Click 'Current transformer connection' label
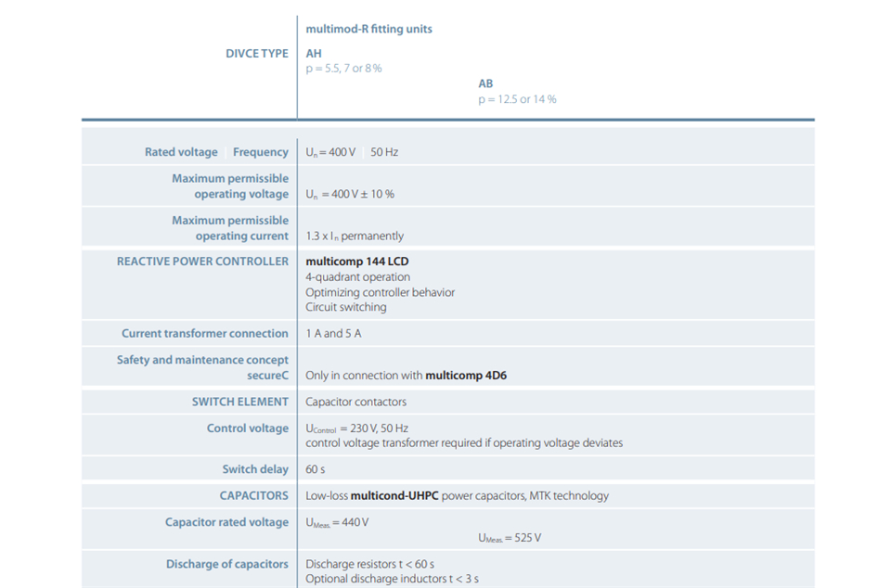Screen dimensions: 891x588 point(205,334)
